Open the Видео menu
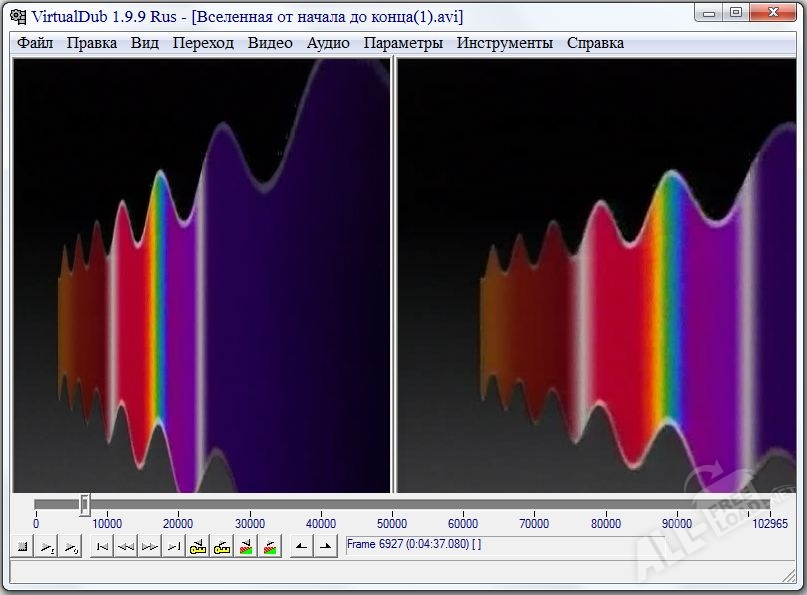This screenshot has width=807, height=595. [270, 43]
